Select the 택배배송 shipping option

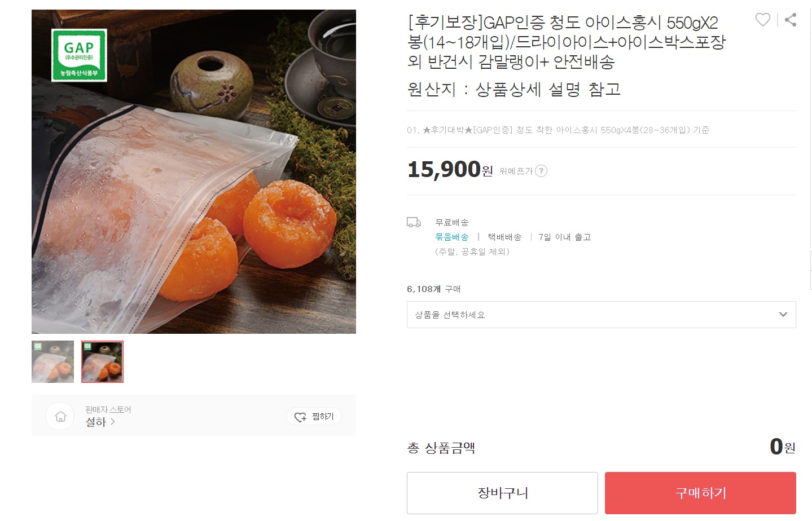point(504,237)
